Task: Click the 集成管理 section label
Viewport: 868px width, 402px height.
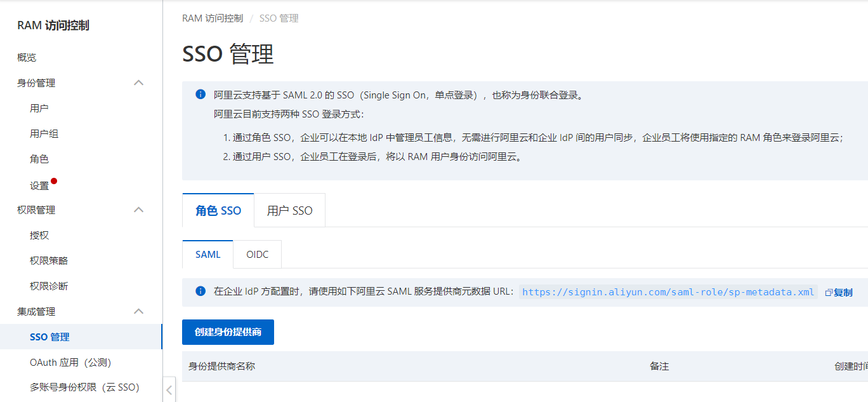Action: click(x=36, y=311)
